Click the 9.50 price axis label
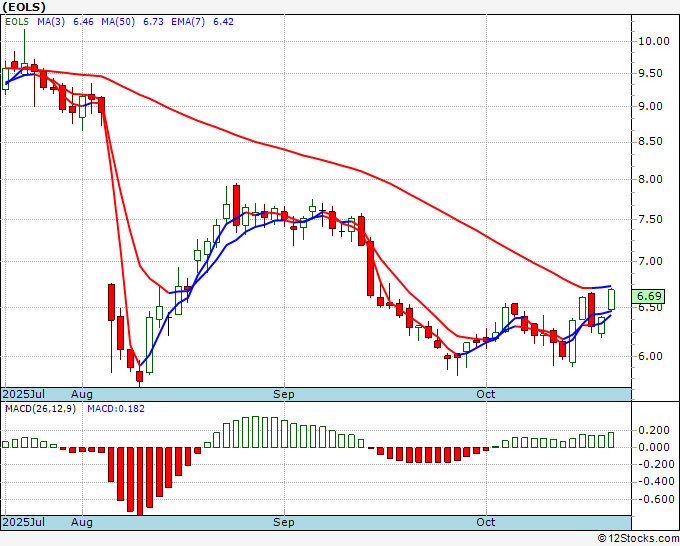Screen dimensions: 680x546 650,73
